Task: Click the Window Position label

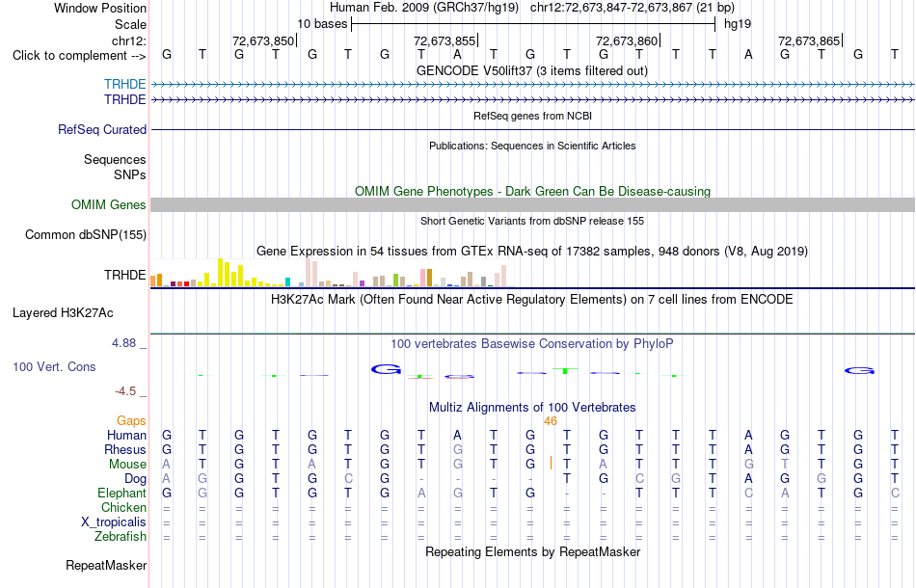Action: [x=100, y=8]
